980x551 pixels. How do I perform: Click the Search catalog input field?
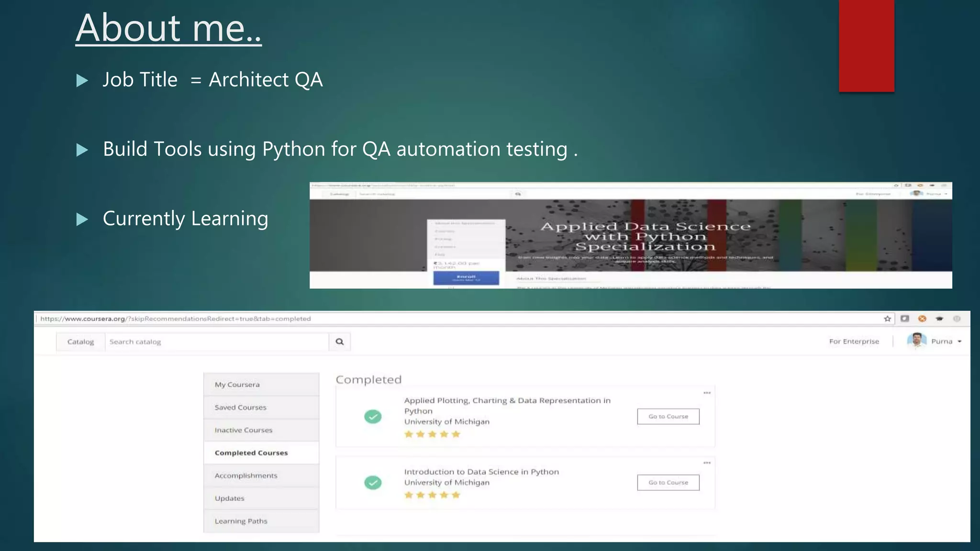tap(217, 342)
